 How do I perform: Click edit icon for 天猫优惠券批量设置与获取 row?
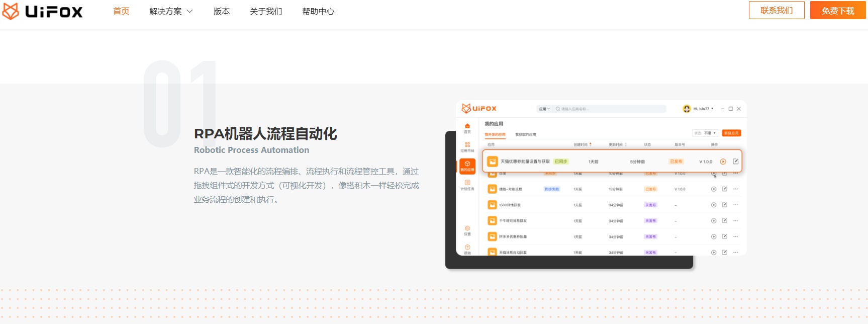point(735,161)
